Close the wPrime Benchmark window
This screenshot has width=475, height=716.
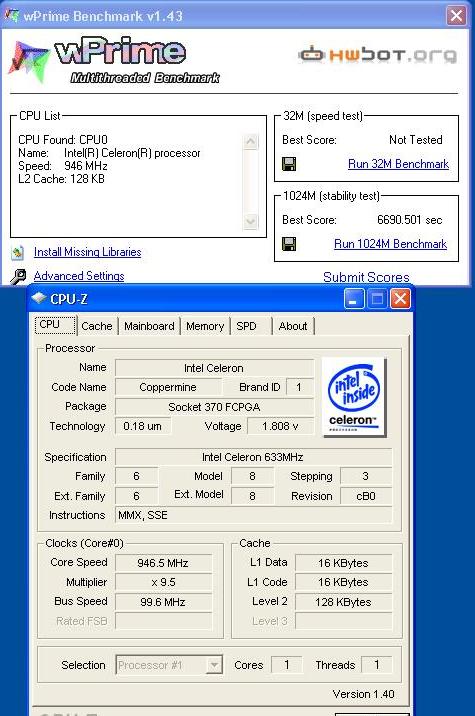456,16
